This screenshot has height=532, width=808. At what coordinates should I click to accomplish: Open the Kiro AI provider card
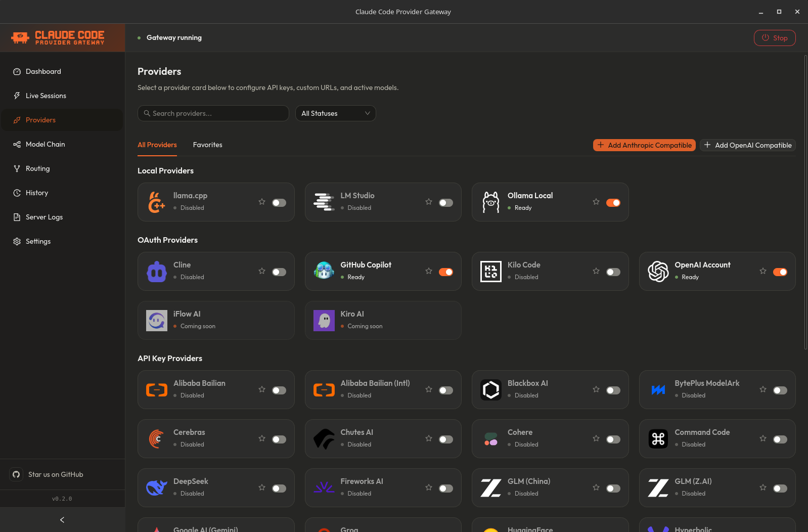383,321
